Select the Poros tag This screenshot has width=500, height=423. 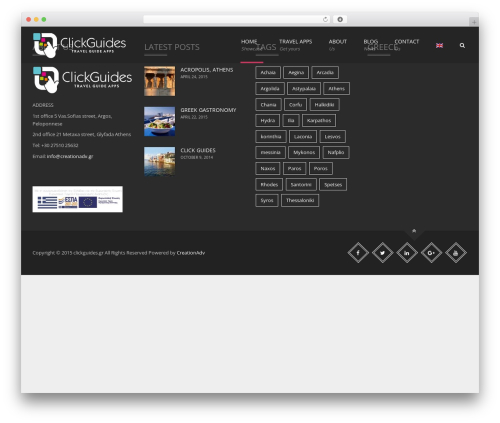point(321,168)
